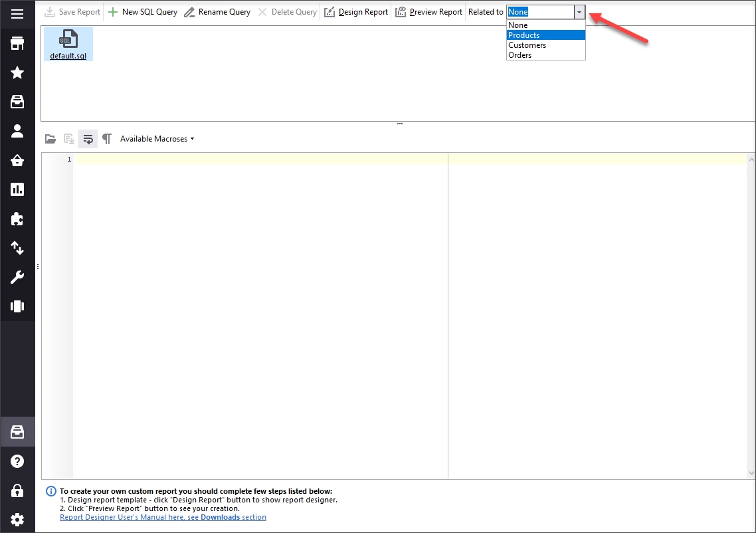
Task: Choose Orders in Related to list
Action: (546, 55)
